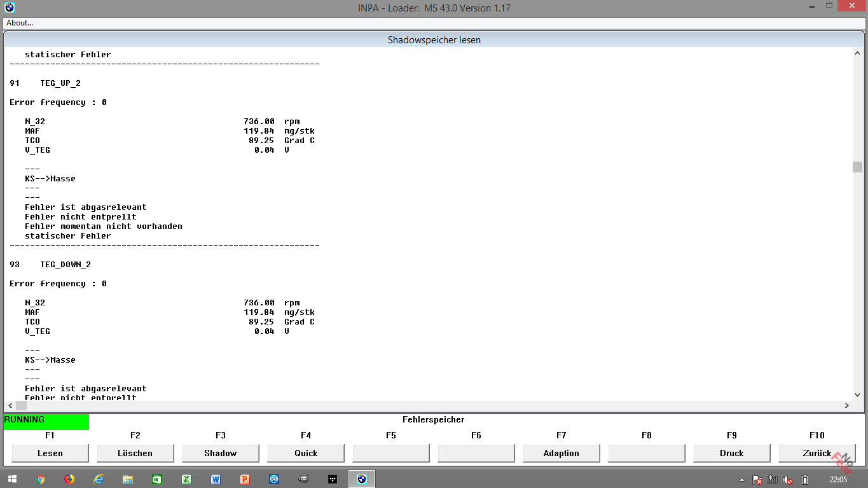The image size is (868, 488).
Task: Choose the F4 Quick button
Action: coord(306,453)
